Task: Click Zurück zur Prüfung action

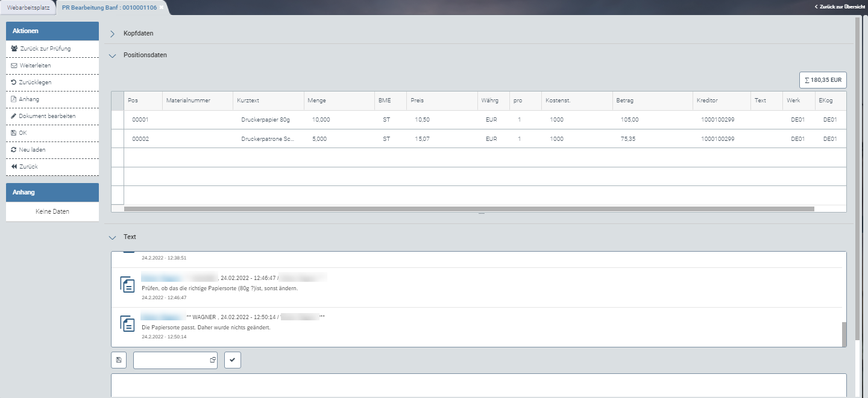Action: [x=45, y=48]
